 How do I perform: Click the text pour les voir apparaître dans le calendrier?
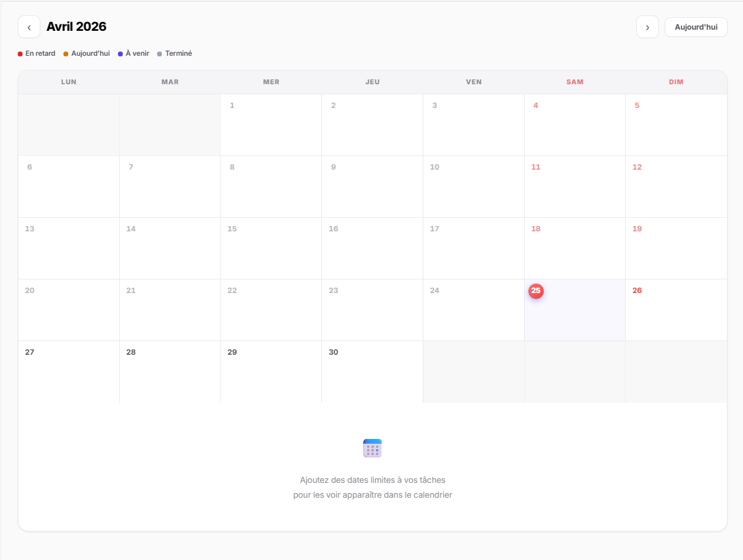coord(372,495)
